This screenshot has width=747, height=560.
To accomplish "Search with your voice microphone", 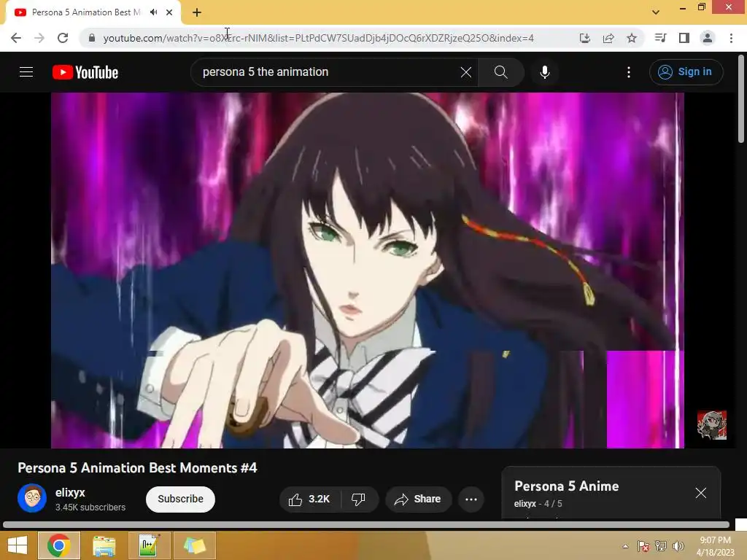I will tap(544, 72).
